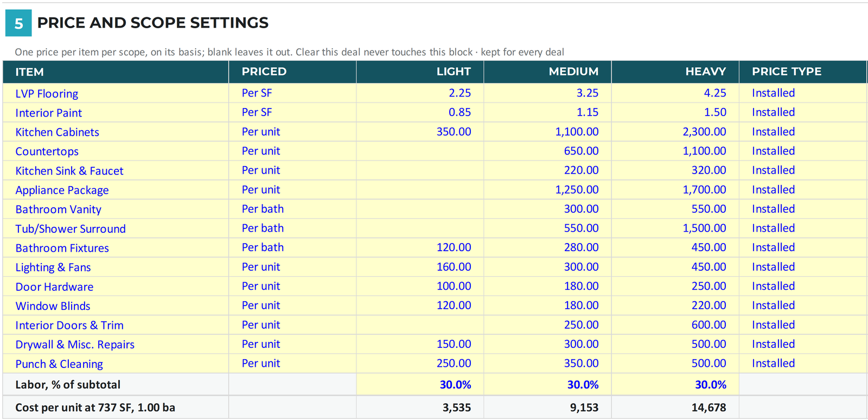Screen dimensions: 868x420
Task: Click the HEAVY column header
Action: pos(675,72)
